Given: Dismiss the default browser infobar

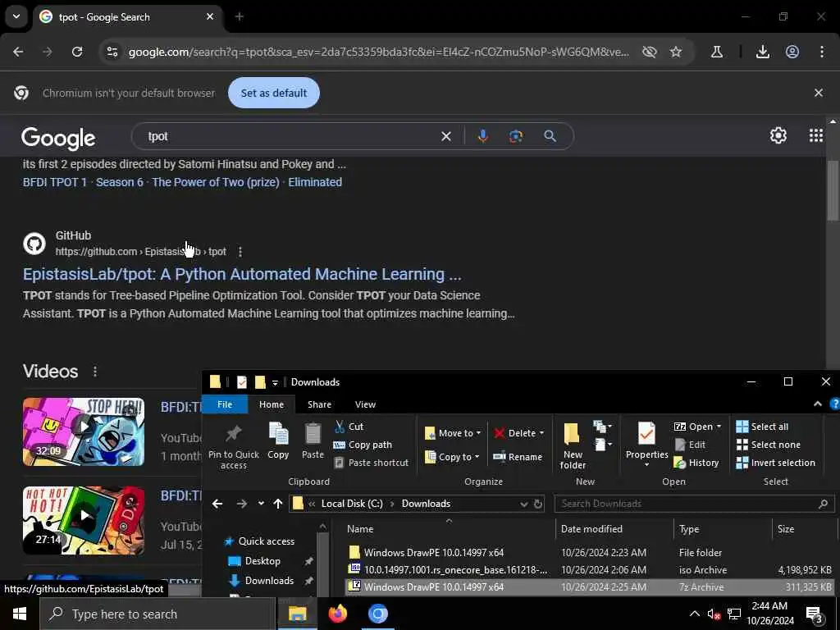Looking at the screenshot, I should tap(818, 93).
